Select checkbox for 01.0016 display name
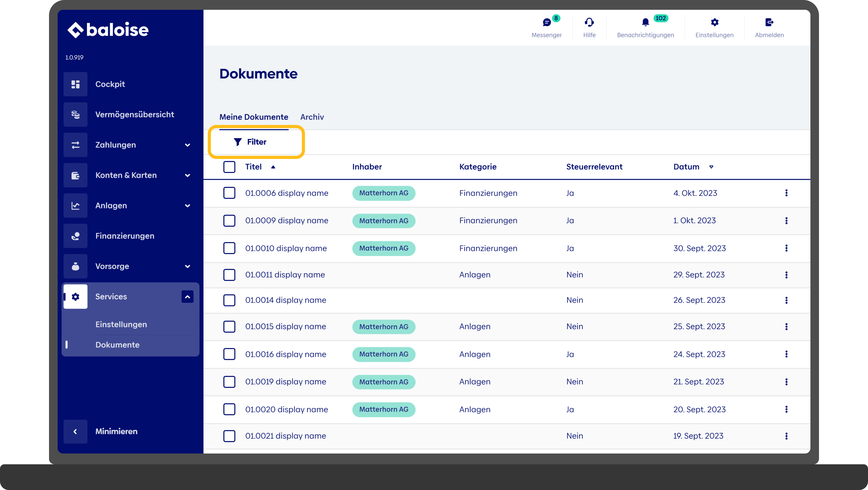The width and height of the screenshot is (868, 490). point(229,354)
